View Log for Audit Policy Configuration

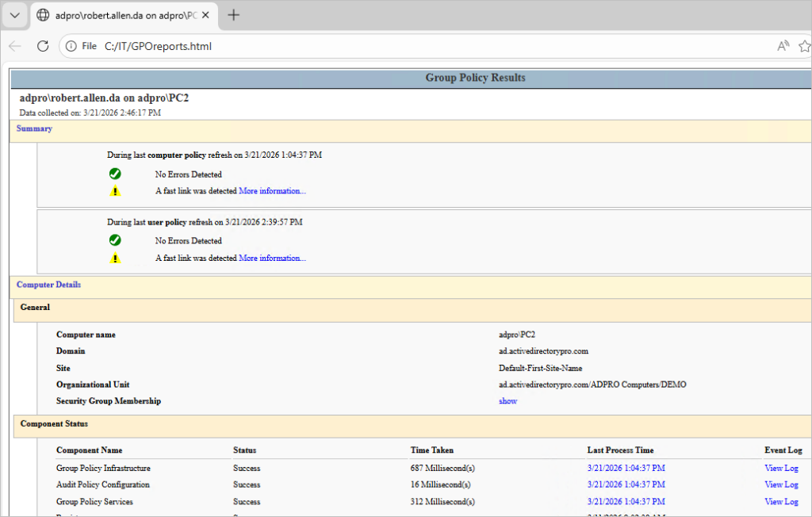[x=781, y=484]
